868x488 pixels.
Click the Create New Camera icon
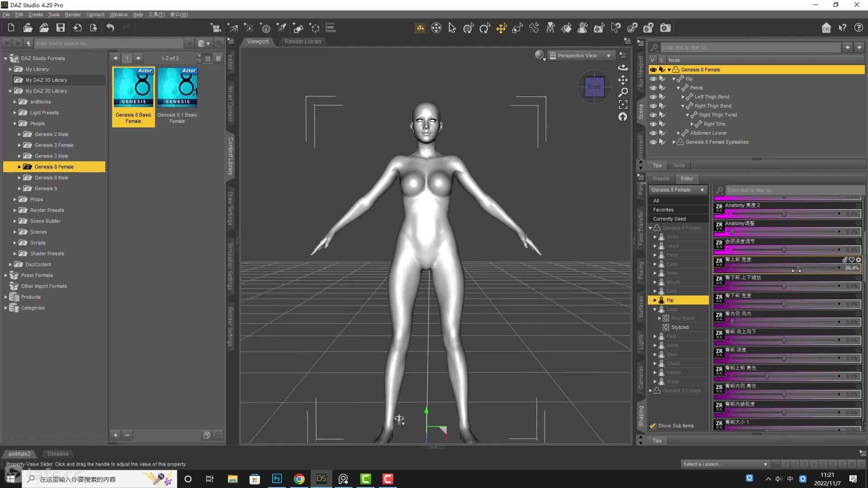[x=216, y=28]
